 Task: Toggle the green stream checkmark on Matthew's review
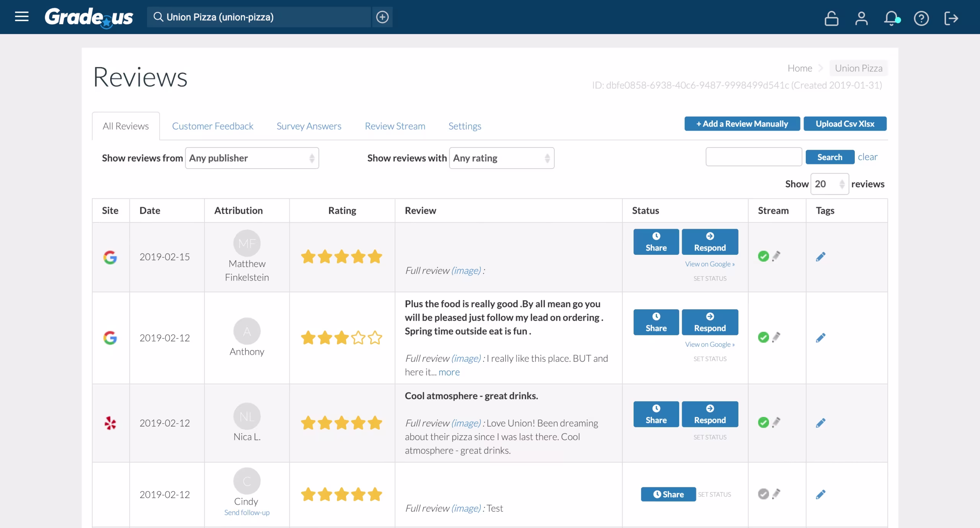[x=763, y=256]
